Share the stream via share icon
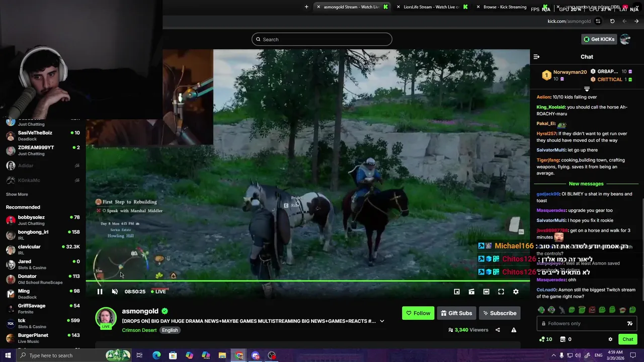 click(498, 330)
